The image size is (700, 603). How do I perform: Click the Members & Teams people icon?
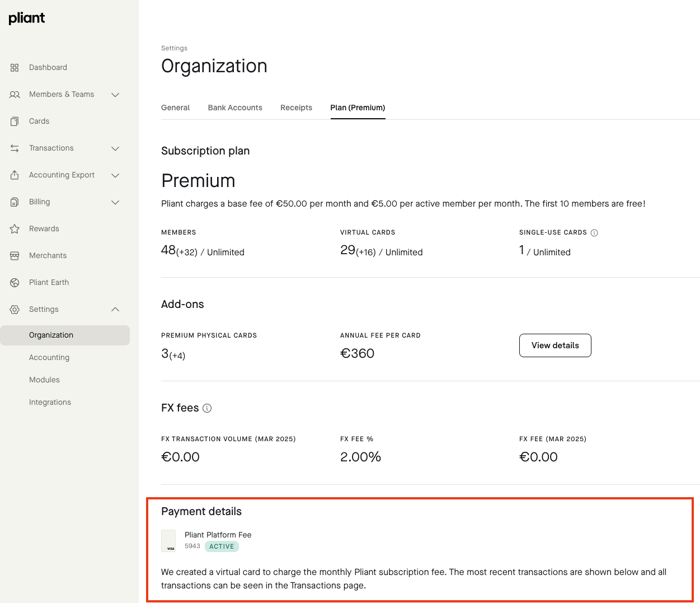[15, 95]
